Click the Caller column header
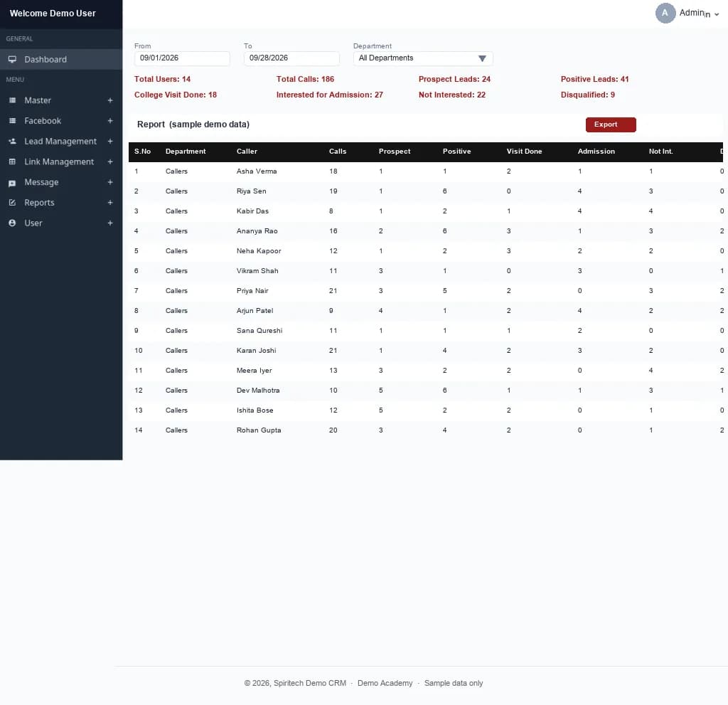 click(x=247, y=152)
